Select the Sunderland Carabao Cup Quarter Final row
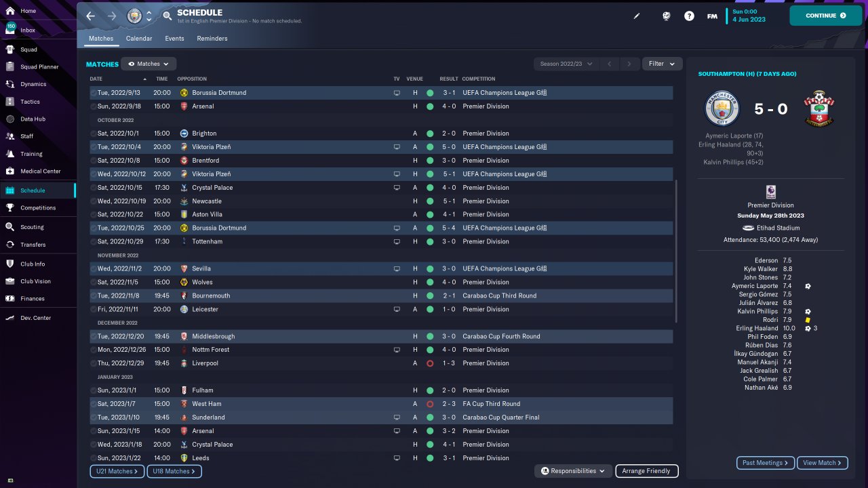The height and width of the screenshot is (488, 868). (x=382, y=418)
